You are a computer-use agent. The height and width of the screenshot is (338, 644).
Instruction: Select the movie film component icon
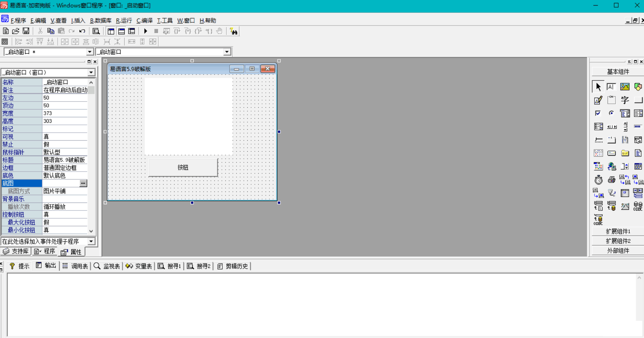click(x=625, y=140)
